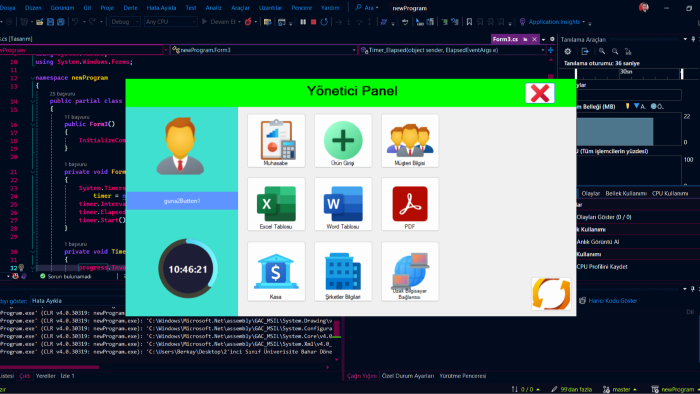
Task: Click Olayları Göster (0 / 0) link
Action: point(604,217)
